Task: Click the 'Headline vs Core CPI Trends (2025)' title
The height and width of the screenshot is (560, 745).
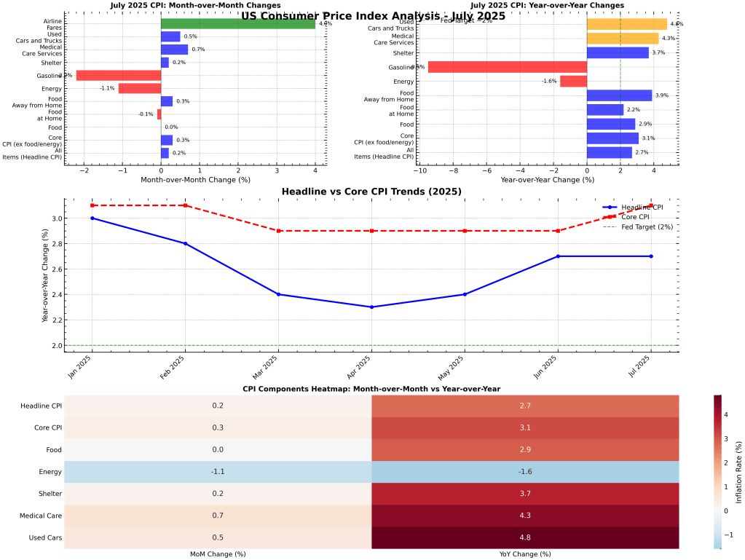Action: (371, 192)
